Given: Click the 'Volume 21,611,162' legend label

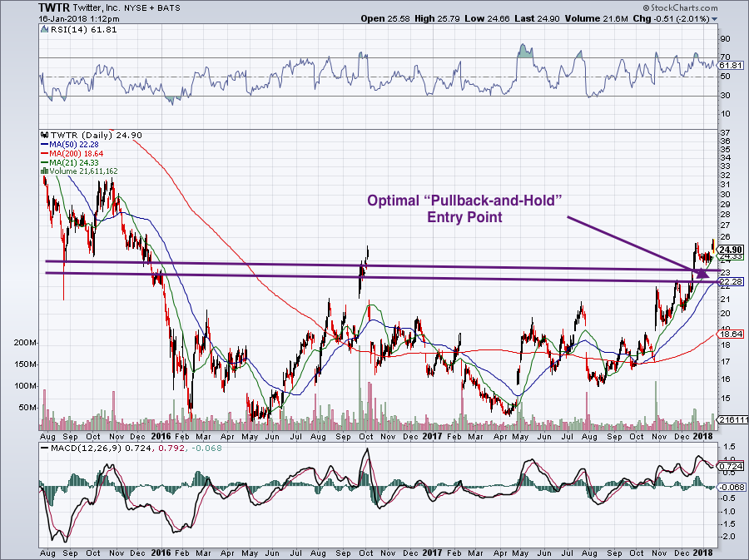Looking at the screenshot, I should pyautogui.click(x=83, y=171).
